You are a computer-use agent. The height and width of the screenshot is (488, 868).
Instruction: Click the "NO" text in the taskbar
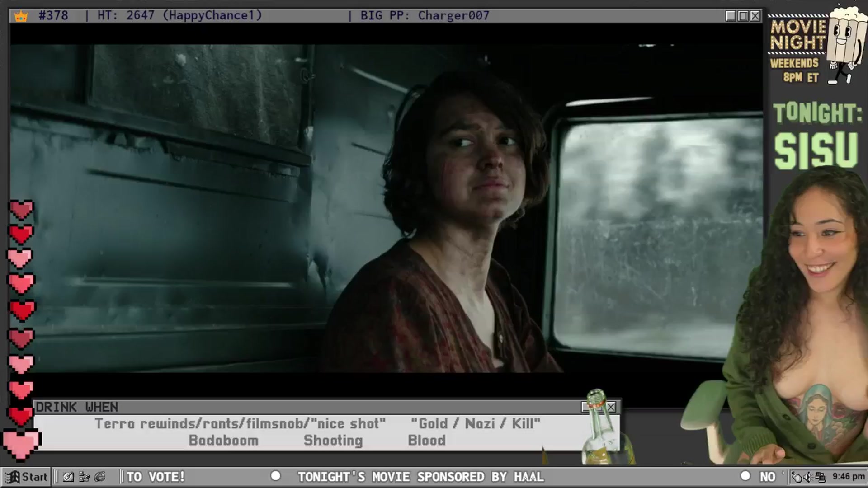point(768,477)
